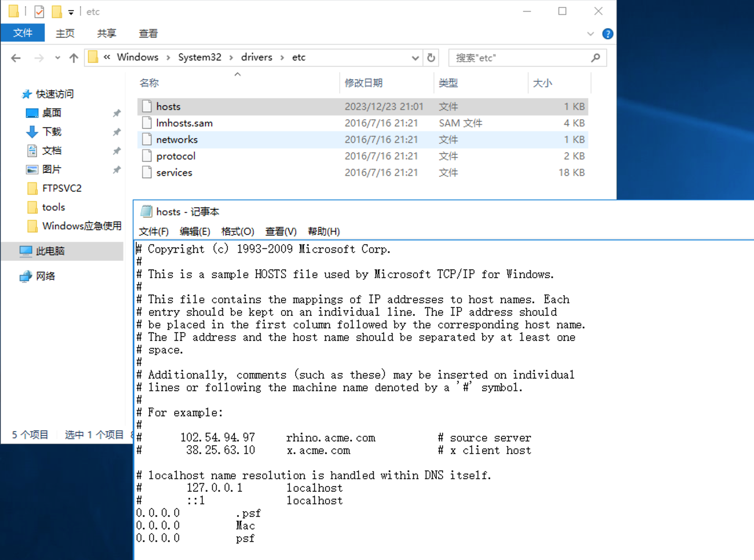Open Notepad 编辑(E) menu

click(x=195, y=231)
